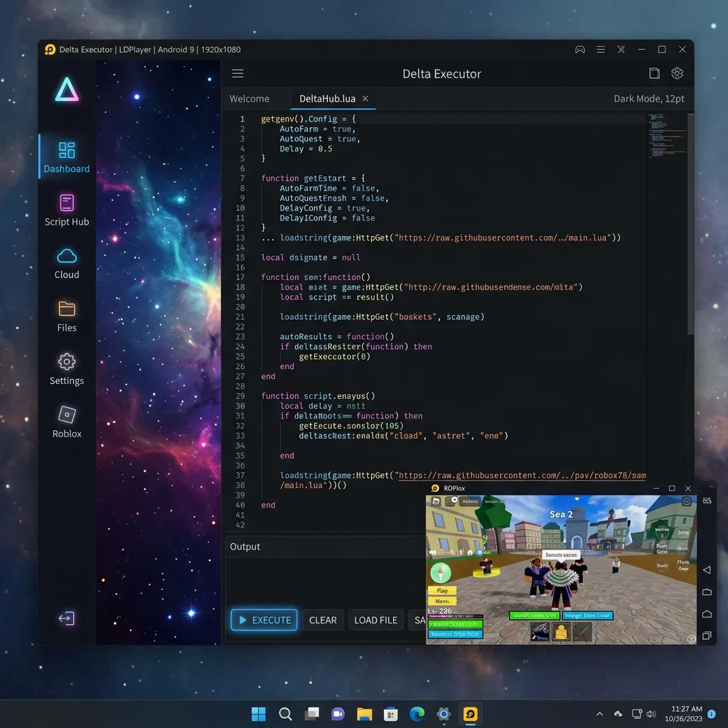This screenshot has height=728, width=728.
Task: Open the Cloud section in sidebar
Action: [x=67, y=263]
